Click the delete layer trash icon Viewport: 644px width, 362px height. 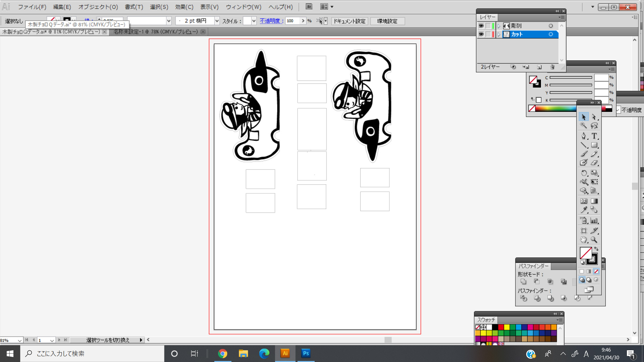click(x=552, y=67)
